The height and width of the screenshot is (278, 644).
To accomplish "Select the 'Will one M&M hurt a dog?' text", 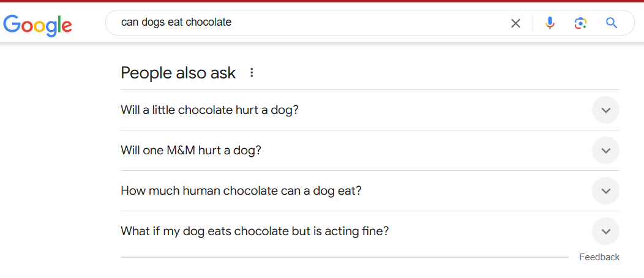I will coord(191,151).
